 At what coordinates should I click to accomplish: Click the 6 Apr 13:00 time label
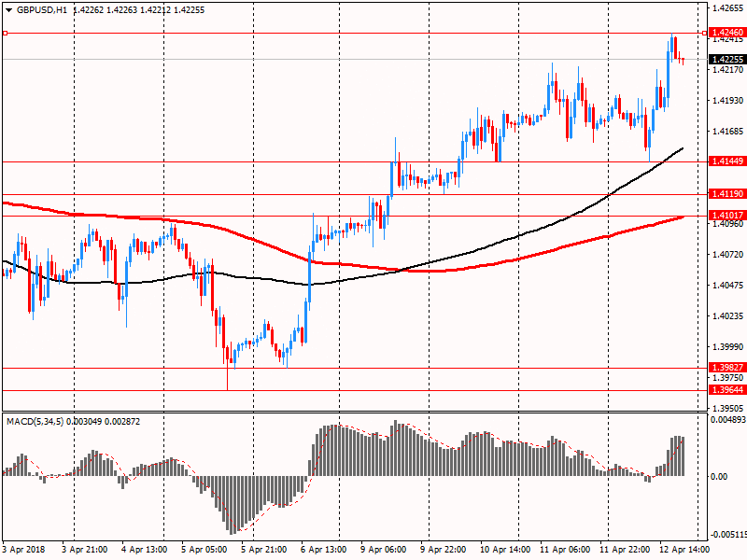point(324,550)
